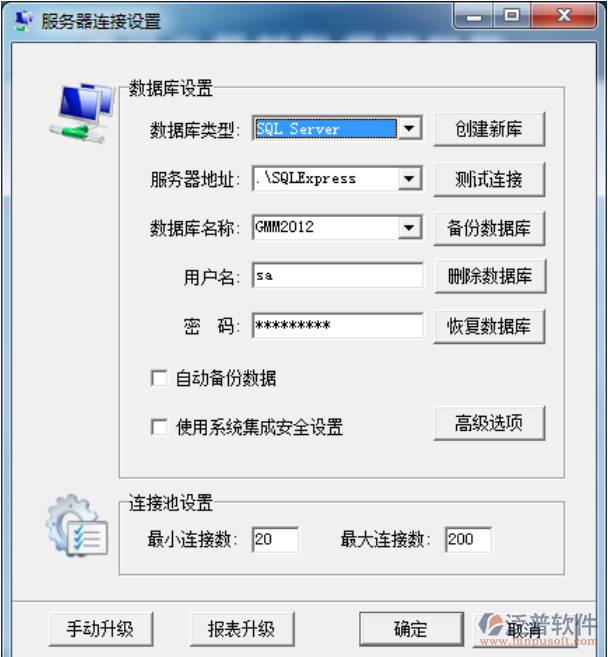
Task: Click the network computers database icon
Action: pyautogui.click(x=83, y=113)
